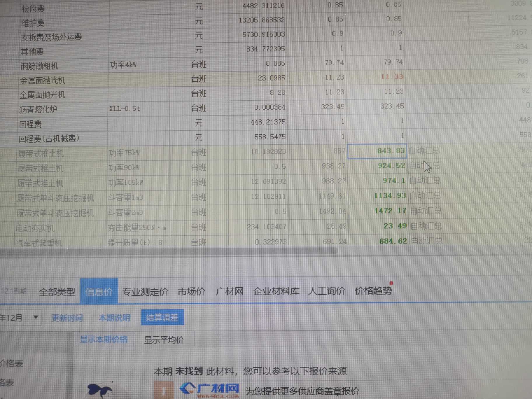532x399 pixels.
Task: Click the quantity cell 234.103407
Action: 267,227
